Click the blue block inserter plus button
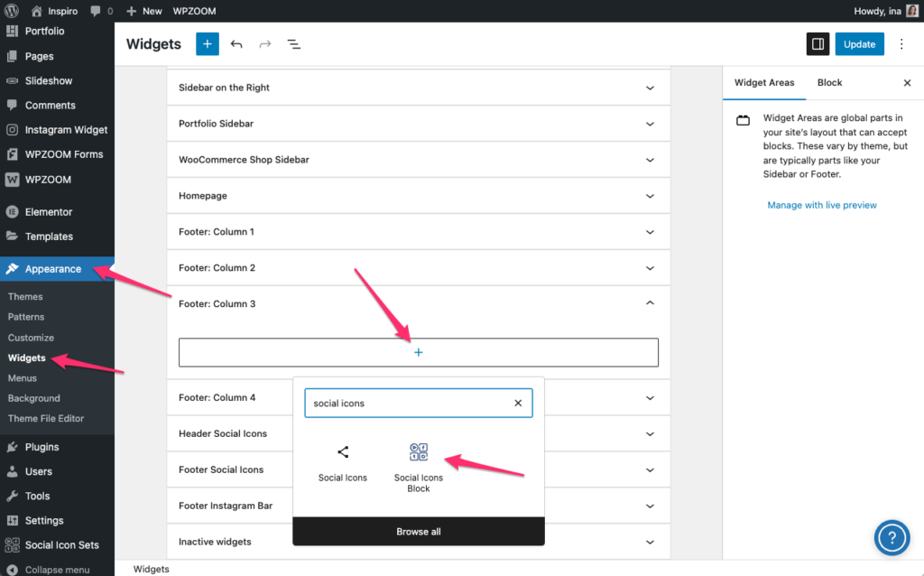Image resolution: width=924 pixels, height=576 pixels. click(x=207, y=44)
